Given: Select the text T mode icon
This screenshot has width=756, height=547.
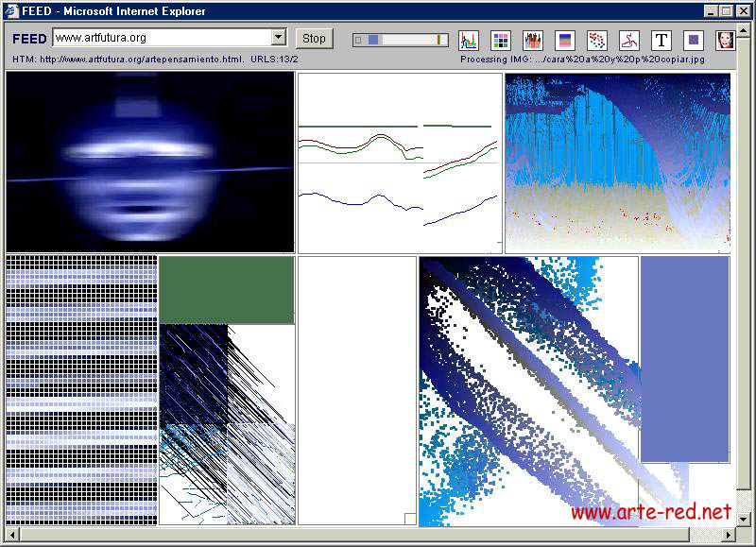Looking at the screenshot, I should [661, 40].
